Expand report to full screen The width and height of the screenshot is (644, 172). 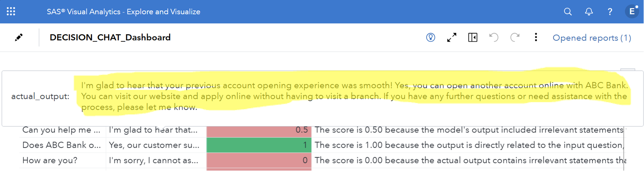coord(452,38)
